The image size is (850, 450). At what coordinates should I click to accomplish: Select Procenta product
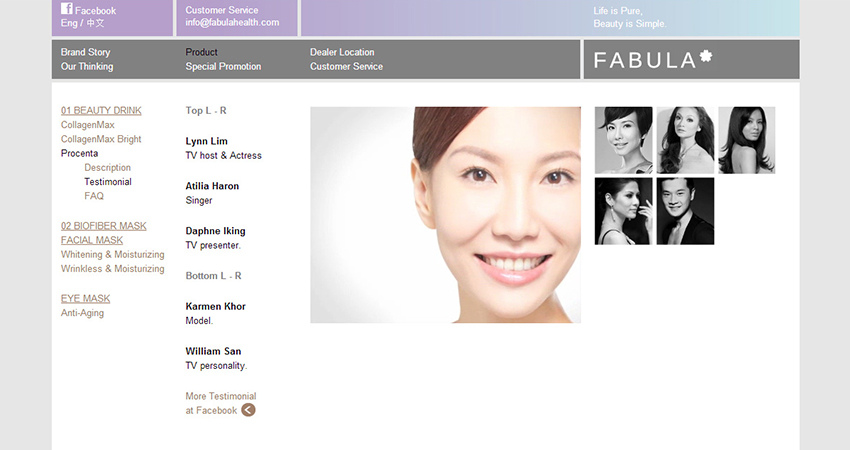point(79,153)
